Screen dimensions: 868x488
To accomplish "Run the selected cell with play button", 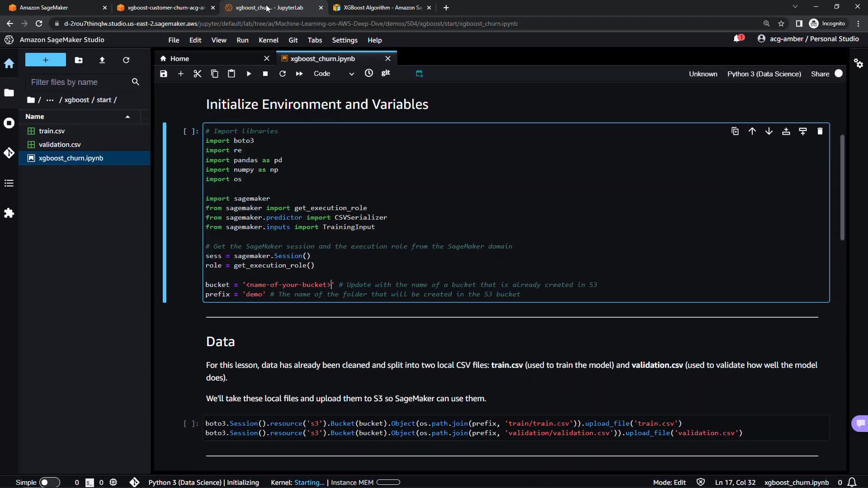I will click(249, 74).
